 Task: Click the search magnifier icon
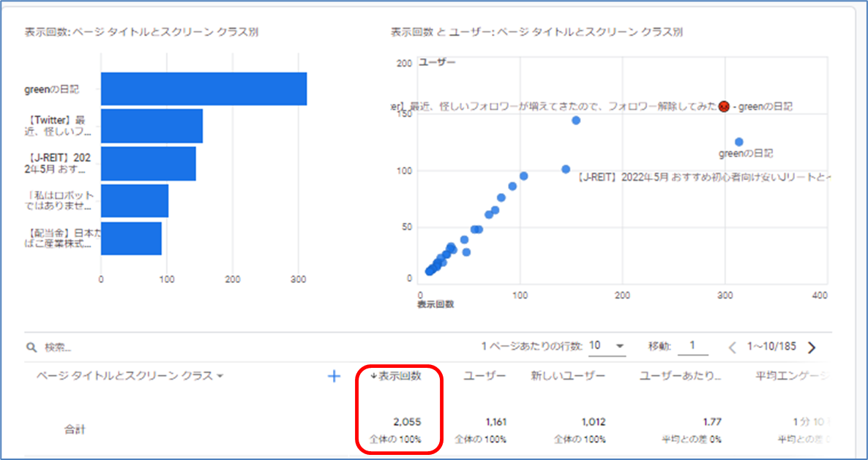[31, 348]
